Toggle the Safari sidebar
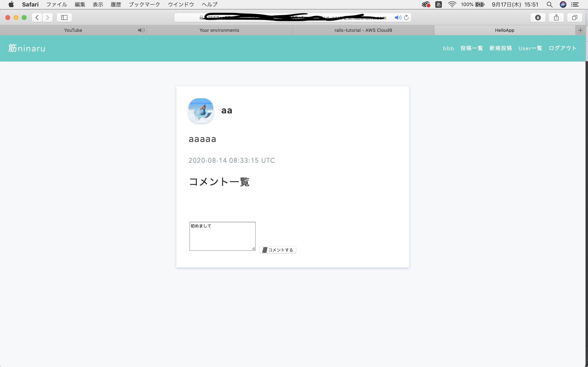Screen dimensions: 588x367 coord(64,17)
